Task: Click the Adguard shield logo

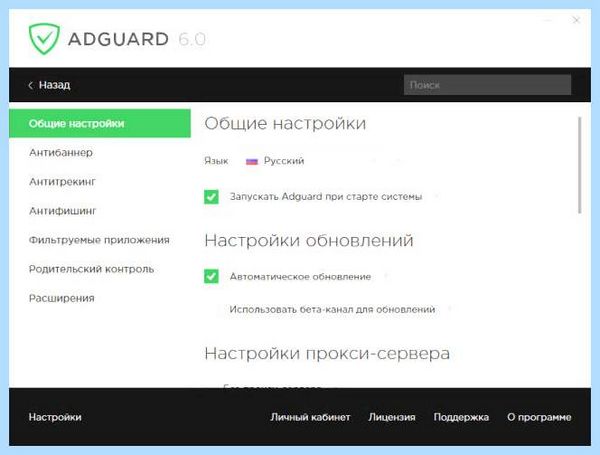Action: point(44,39)
